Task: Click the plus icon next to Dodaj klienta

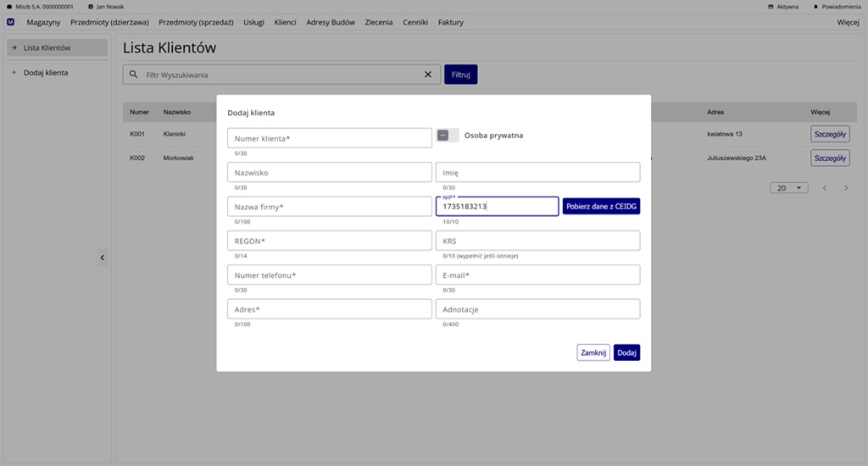Action: (14, 73)
